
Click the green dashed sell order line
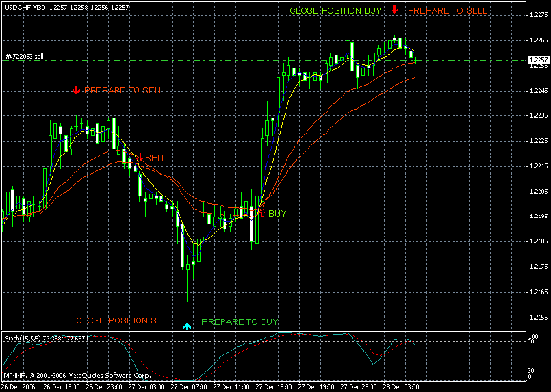(264, 61)
